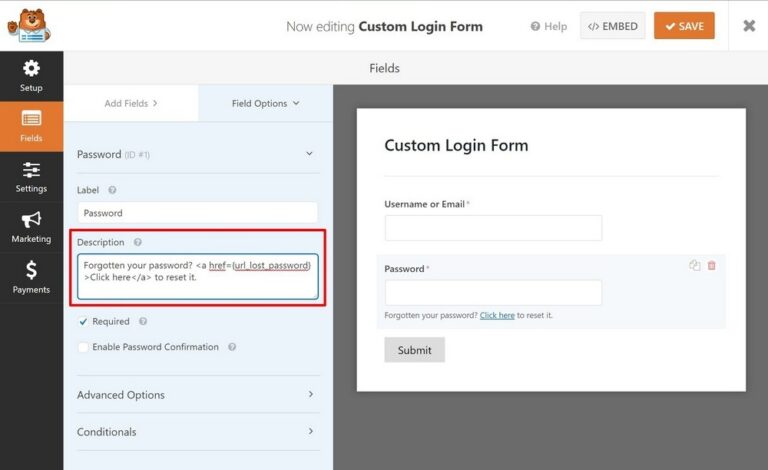Duplicate the Password field using copy icon
Image resolution: width=768 pixels, height=470 pixels.
click(695, 265)
